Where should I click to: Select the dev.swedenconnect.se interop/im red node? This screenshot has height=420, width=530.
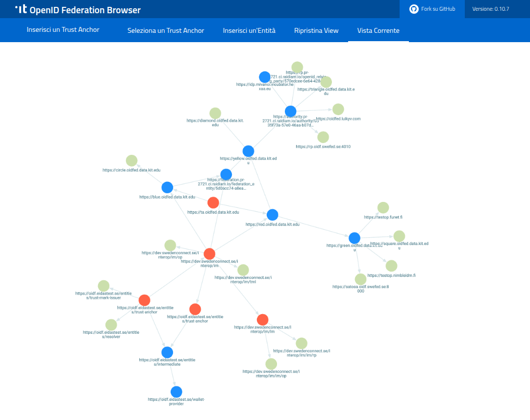[209, 254]
